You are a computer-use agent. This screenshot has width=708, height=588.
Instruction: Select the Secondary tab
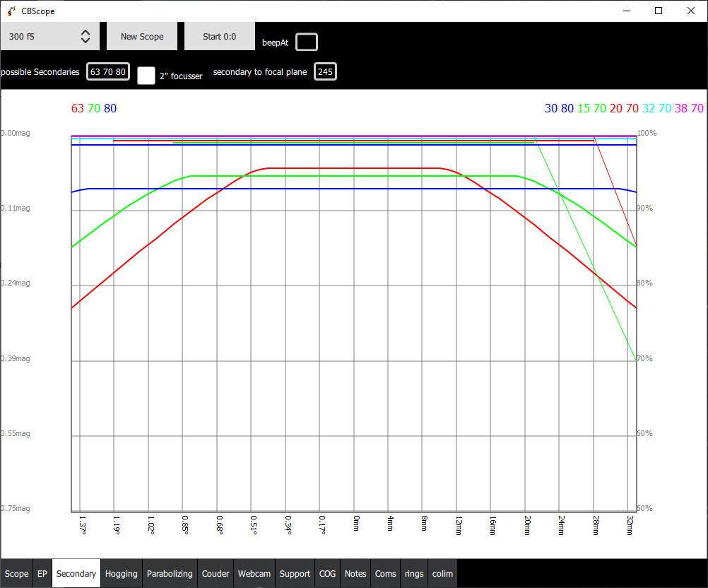tap(76, 574)
